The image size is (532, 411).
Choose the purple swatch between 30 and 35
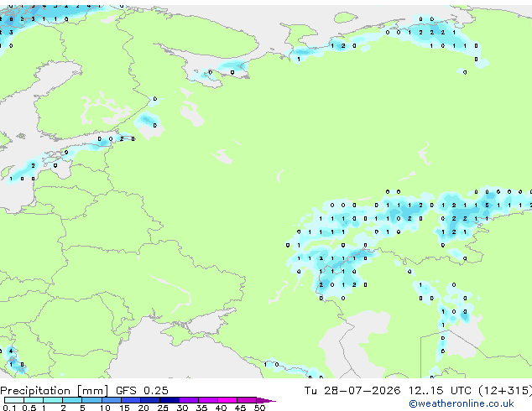tap(188, 400)
